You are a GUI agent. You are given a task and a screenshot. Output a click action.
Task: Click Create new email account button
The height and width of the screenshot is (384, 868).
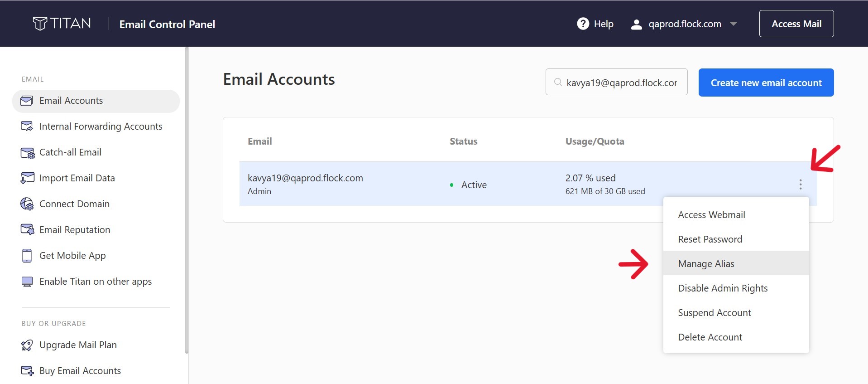point(766,83)
